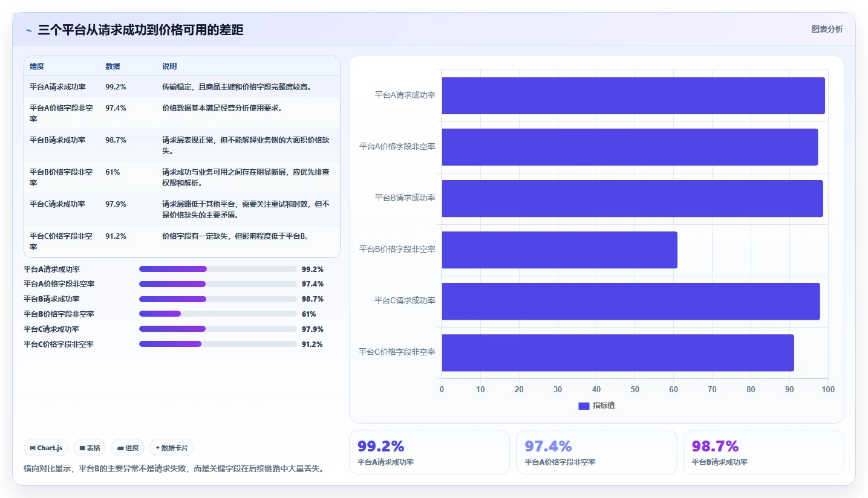
Task: Click the 平台B价格字段非空率 chart bar
Action: click(560, 250)
